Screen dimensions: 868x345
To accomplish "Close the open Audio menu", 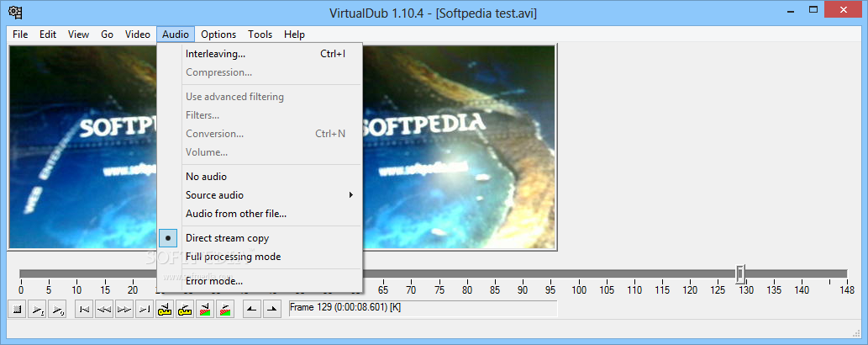I will [176, 34].
